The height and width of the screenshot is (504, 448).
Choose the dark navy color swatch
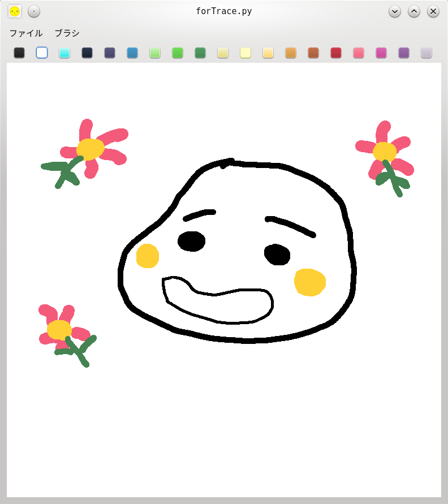(x=87, y=53)
